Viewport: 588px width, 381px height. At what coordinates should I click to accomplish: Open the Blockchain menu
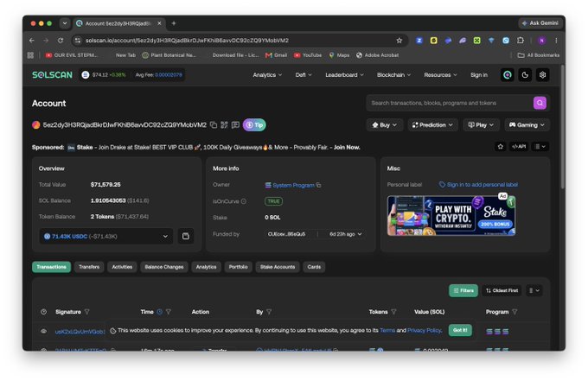(x=393, y=75)
